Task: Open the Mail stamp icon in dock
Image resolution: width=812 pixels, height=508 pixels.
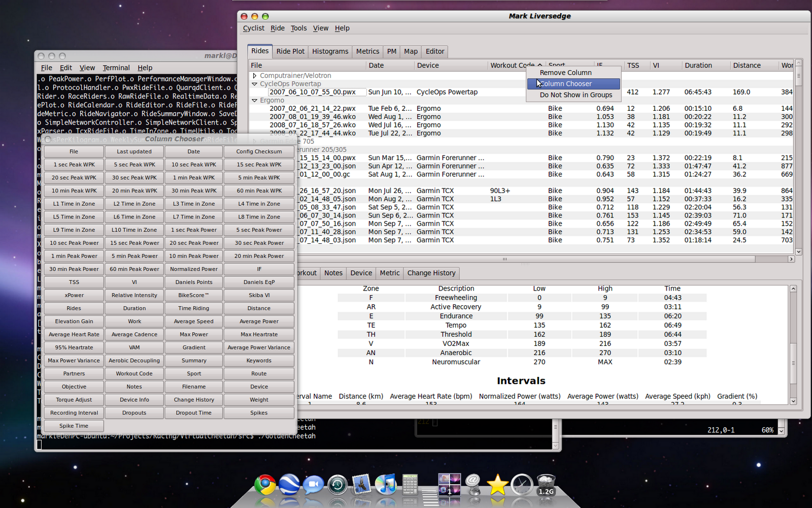Action: [x=361, y=485]
